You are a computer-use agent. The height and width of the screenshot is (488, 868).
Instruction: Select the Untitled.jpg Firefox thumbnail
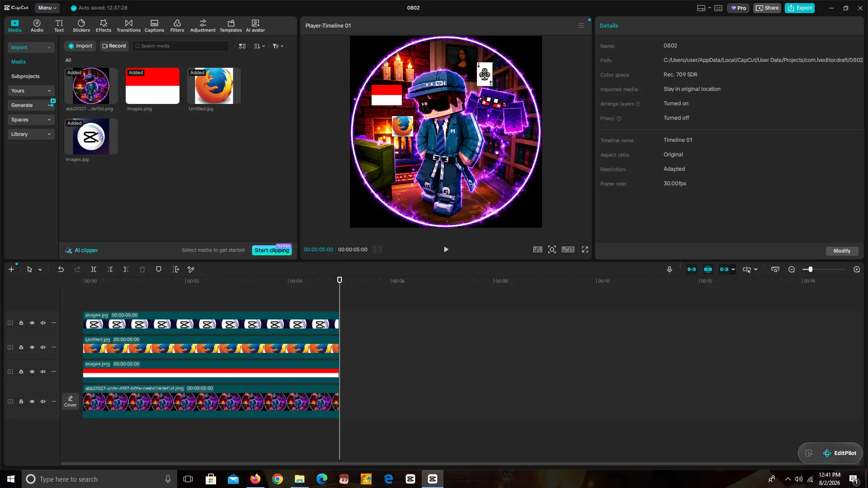214,86
